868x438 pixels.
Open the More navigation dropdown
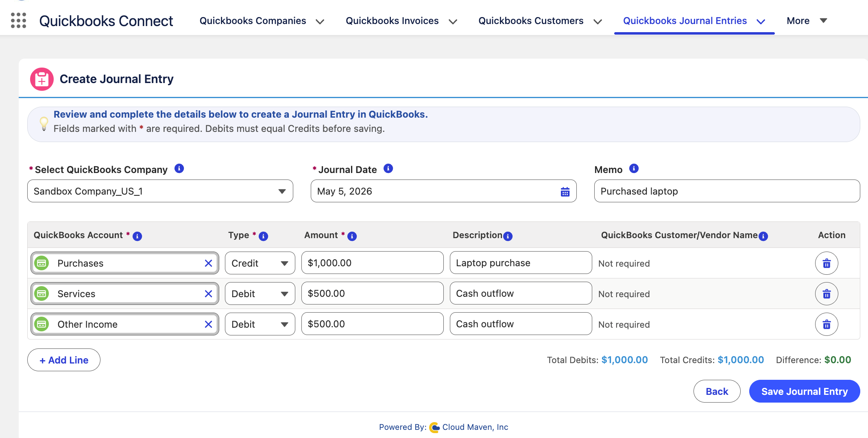pos(807,21)
